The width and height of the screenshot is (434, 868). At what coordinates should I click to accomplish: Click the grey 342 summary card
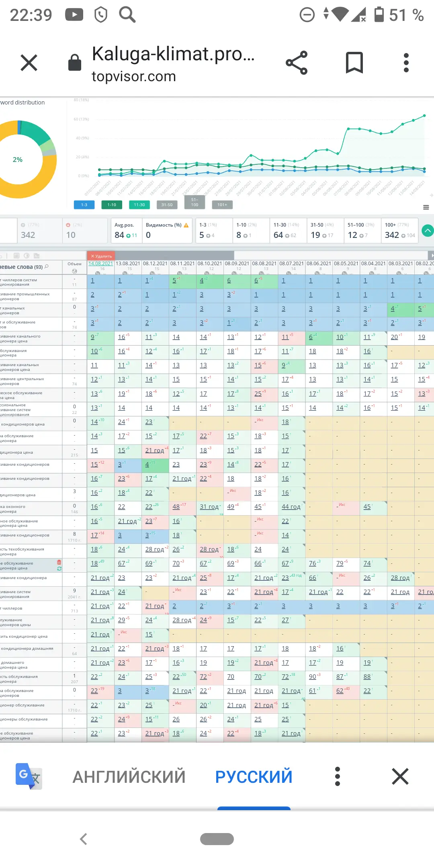tap(39, 231)
